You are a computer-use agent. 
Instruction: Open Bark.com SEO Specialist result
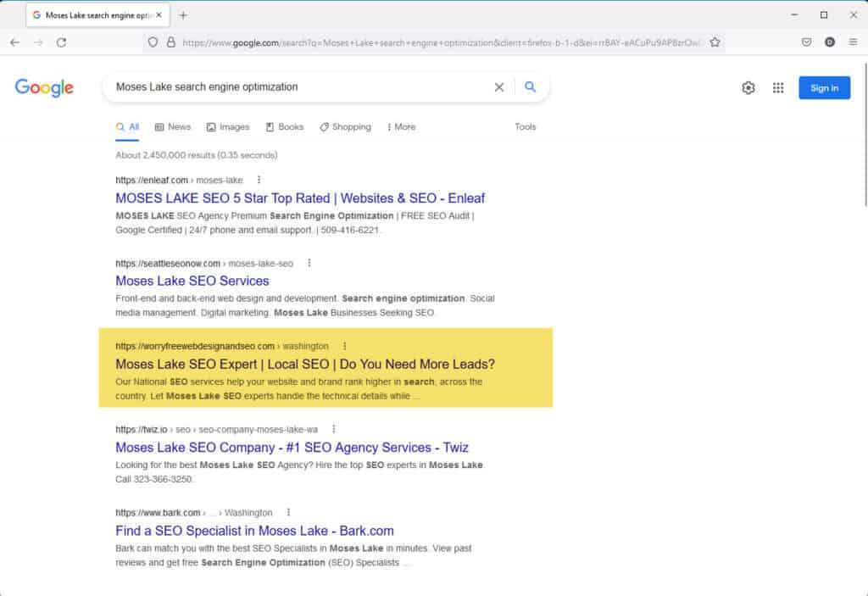click(x=254, y=531)
